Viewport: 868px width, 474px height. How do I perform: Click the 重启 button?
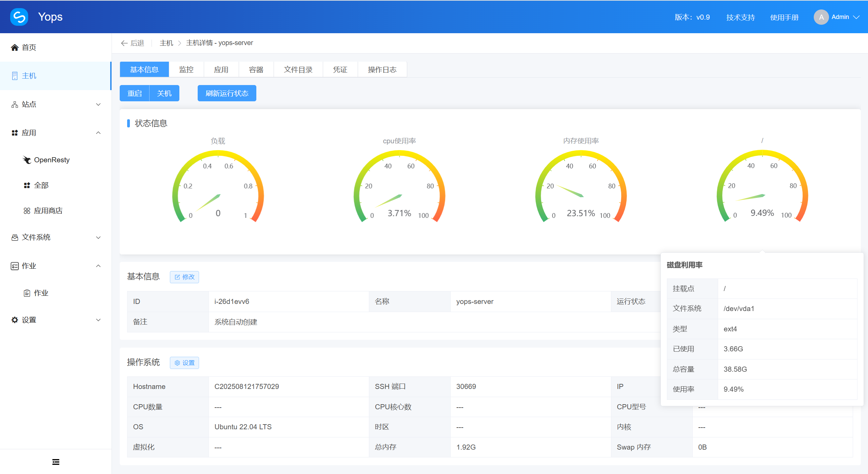[135, 93]
